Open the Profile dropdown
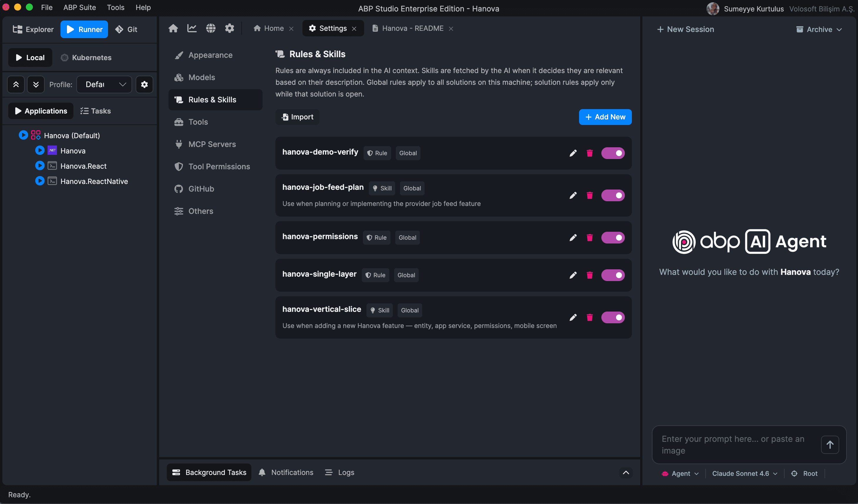The width and height of the screenshot is (858, 504). tap(104, 84)
